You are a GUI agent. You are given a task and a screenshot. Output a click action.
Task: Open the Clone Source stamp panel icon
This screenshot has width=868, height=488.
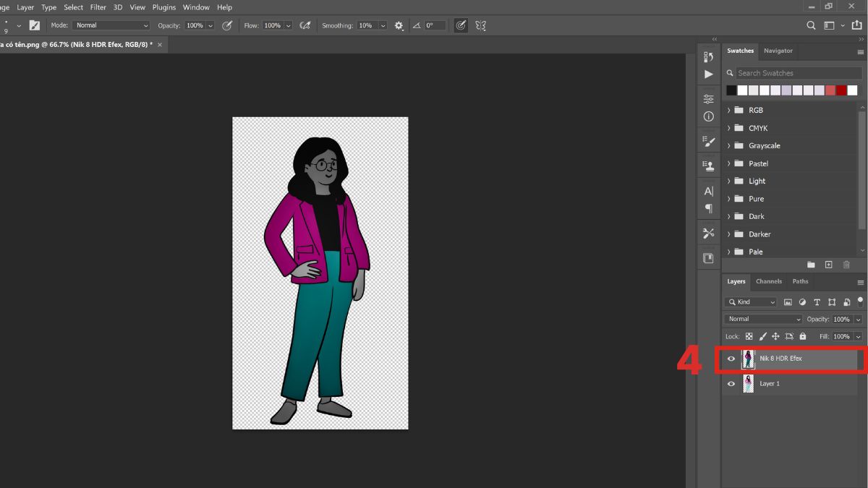coord(708,166)
